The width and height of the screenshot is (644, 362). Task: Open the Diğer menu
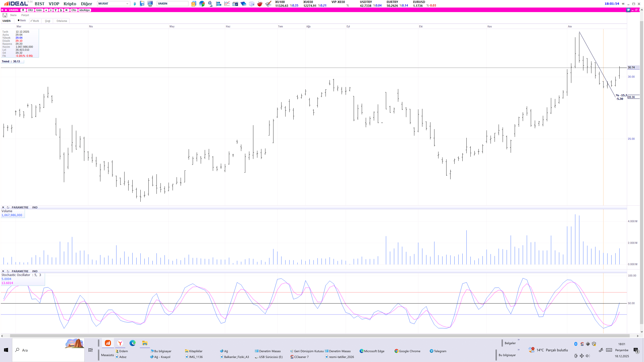[x=87, y=4]
